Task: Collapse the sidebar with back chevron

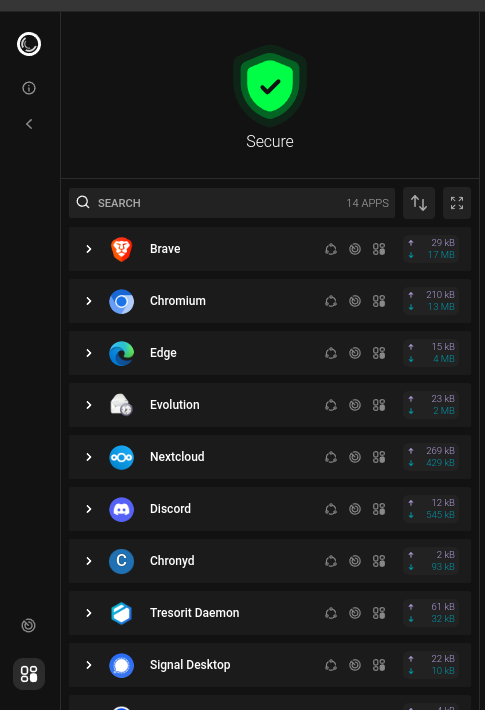Action: (x=29, y=124)
